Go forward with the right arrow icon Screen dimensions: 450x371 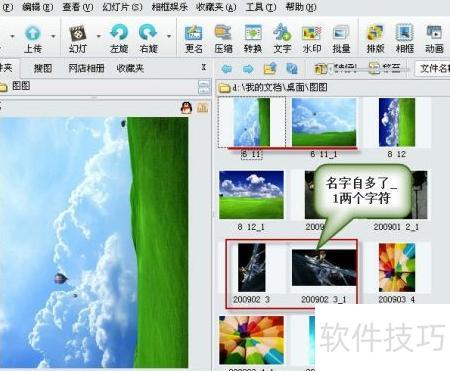(248, 69)
